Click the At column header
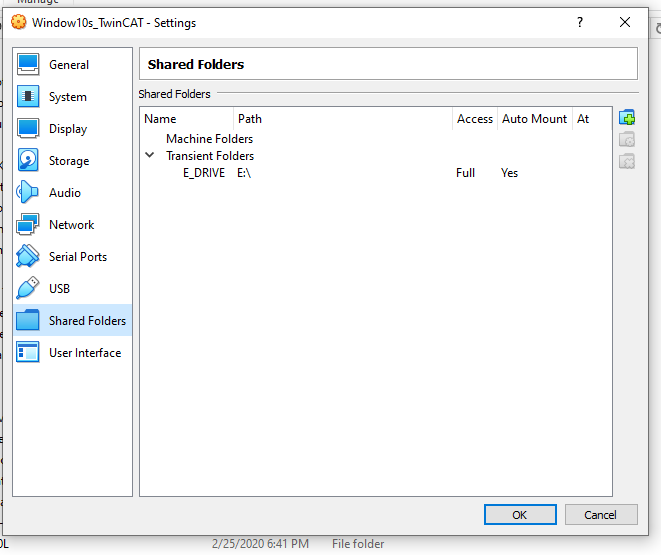The height and width of the screenshot is (555, 661). coord(592,119)
